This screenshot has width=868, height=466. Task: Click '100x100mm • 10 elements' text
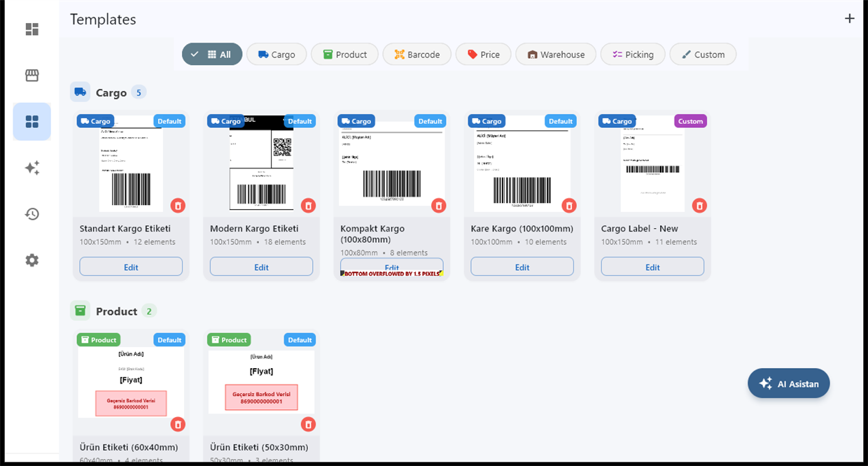click(519, 242)
